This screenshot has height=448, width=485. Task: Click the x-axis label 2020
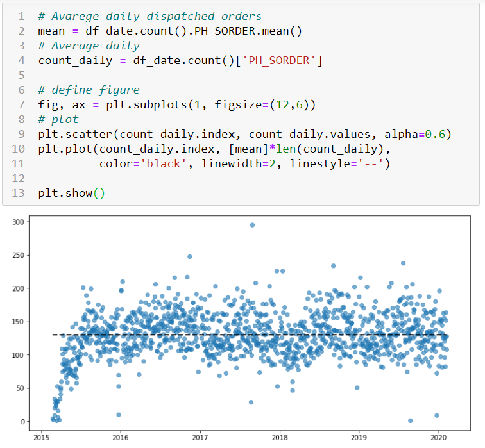coord(439,438)
